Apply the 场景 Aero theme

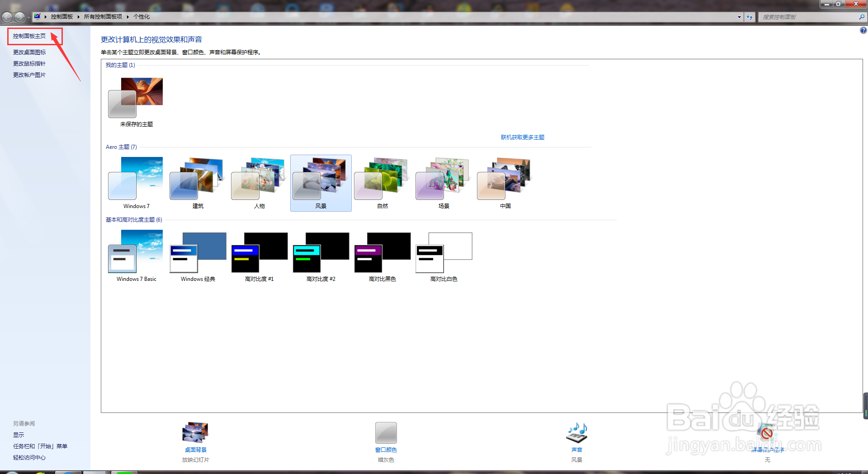click(443, 179)
